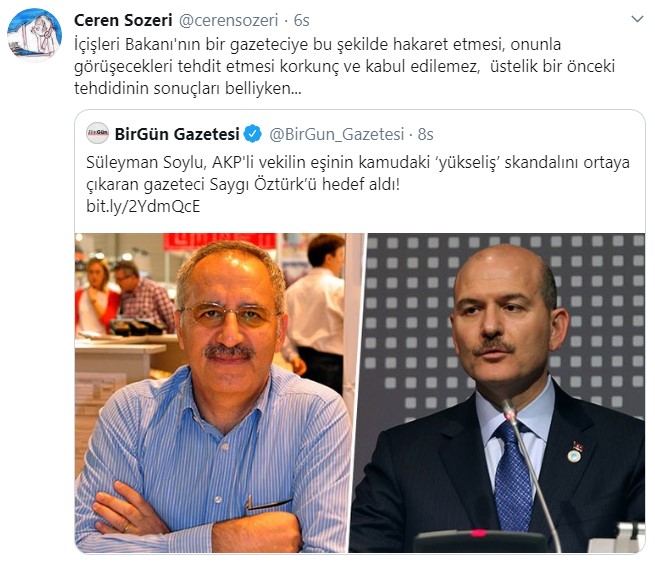Click the lapel pin on the dark suit
Image resolution: width=655 pixels, height=563 pixels.
pyautogui.click(x=576, y=453)
